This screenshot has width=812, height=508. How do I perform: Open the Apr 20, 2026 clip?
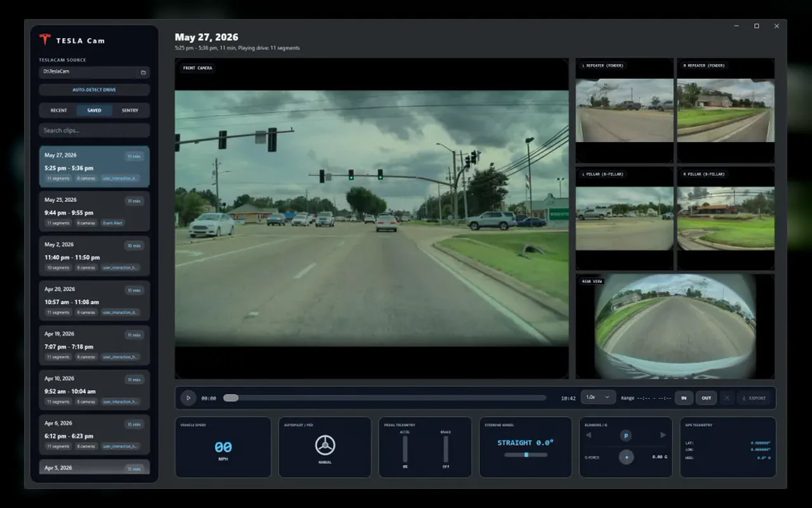[x=94, y=300]
